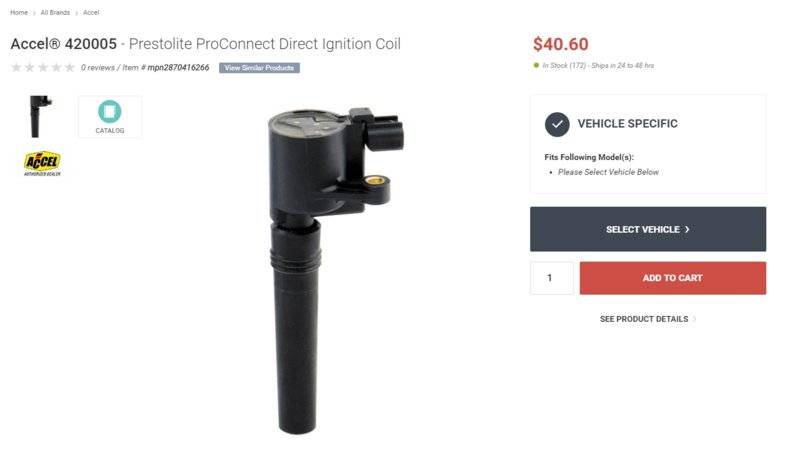The image size is (800, 450).
Task: Click the Accel authorized dealer logo
Action: (42, 164)
